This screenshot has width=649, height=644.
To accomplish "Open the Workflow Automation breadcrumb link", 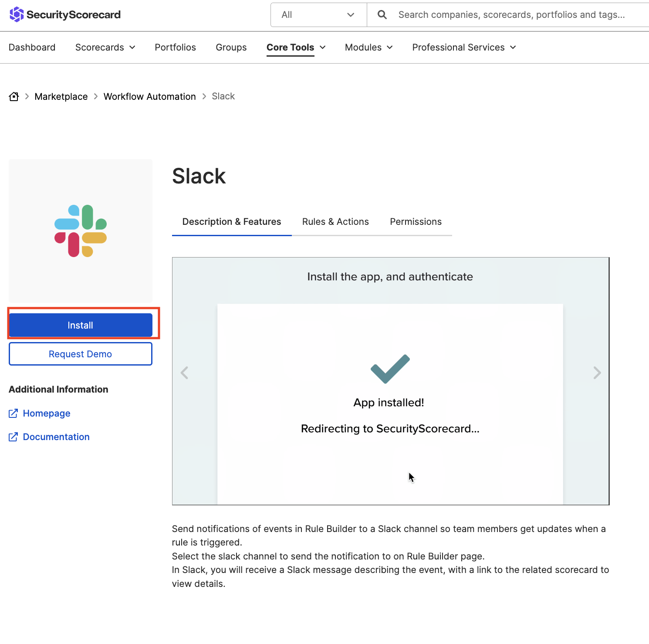I will pyautogui.click(x=150, y=96).
